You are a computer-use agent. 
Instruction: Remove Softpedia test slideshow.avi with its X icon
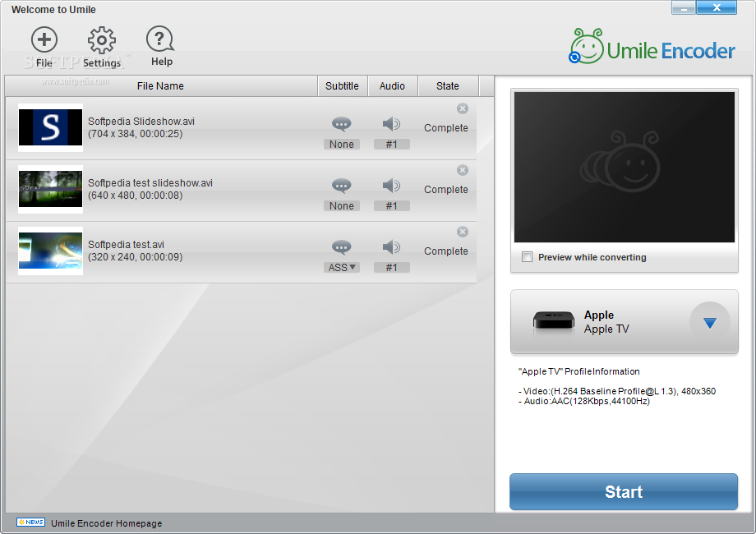click(463, 170)
